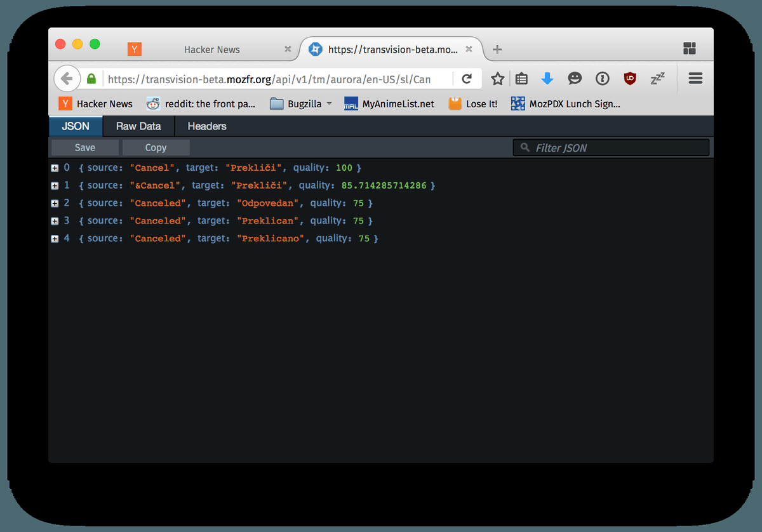The image size is (762, 532).
Task: Switch to the Raw Data tab
Action: 138,126
